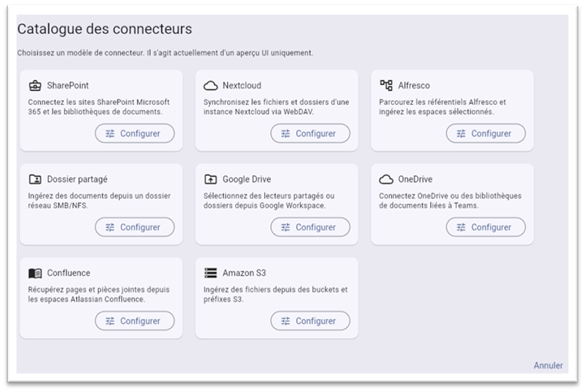Configure the Dossier partagé connector
Image resolution: width=585 pixels, height=392 pixels.
[x=135, y=227]
